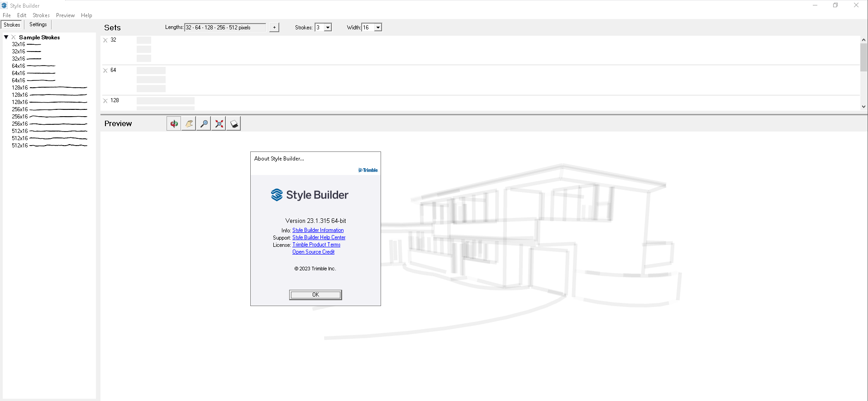Select the first 64x16 stroke
Screen dimensions: 868x401
(x=33, y=66)
